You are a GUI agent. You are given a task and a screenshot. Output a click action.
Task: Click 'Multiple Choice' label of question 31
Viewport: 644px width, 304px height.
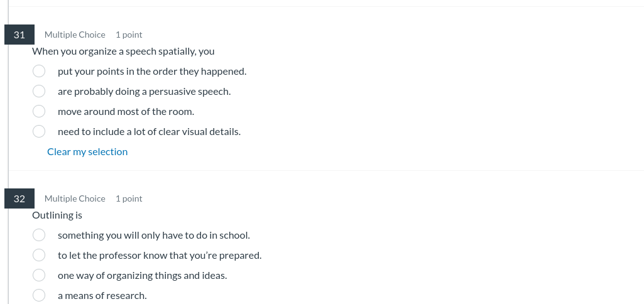(x=75, y=35)
